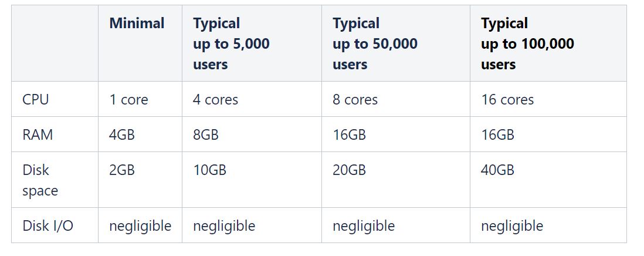644x256 pixels.
Task: Click the empty top-left header cell
Action: coord(55,43)
